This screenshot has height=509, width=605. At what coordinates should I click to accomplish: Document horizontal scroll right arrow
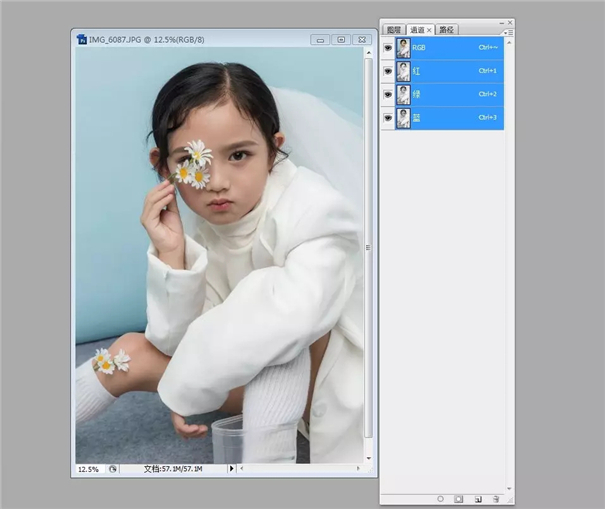[x=358, y=468]
